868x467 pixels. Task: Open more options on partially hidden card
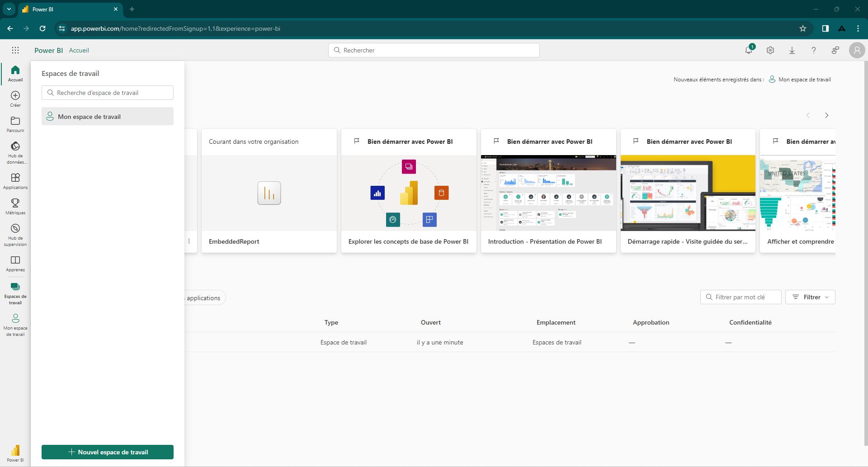point(189,241)
